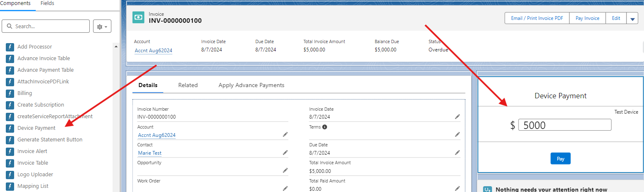This screenshot has width=644, height=192.
Task: Edit Account field using pencil icon
Action: tap(285, 134)
